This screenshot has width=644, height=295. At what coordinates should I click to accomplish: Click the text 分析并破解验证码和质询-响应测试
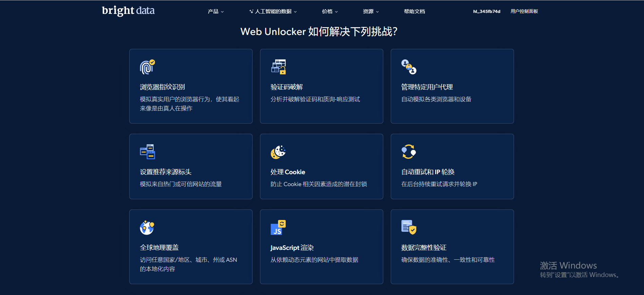(315, 99)
